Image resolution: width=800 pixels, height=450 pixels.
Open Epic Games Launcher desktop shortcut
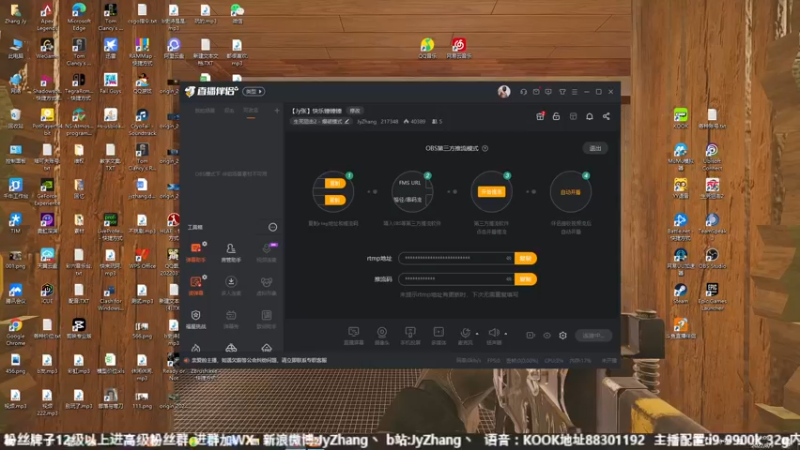coord(712,296)
